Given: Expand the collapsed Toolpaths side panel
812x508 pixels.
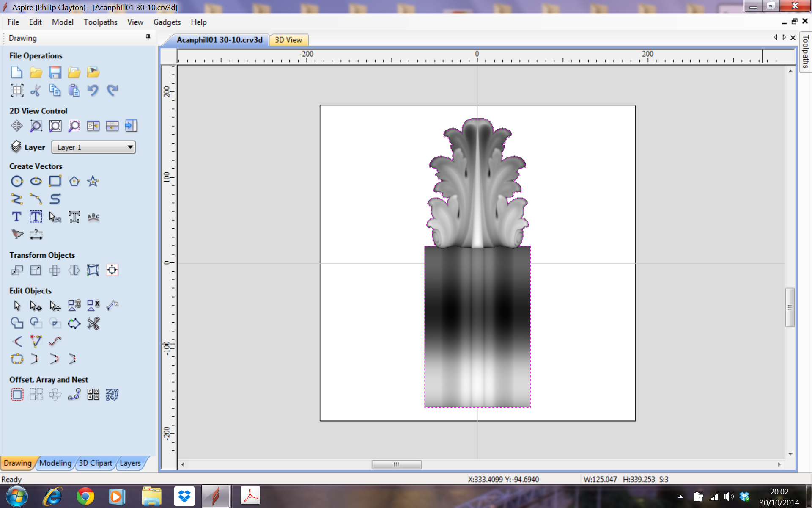Looking at the screenshot, I should [x=805, y=52].
